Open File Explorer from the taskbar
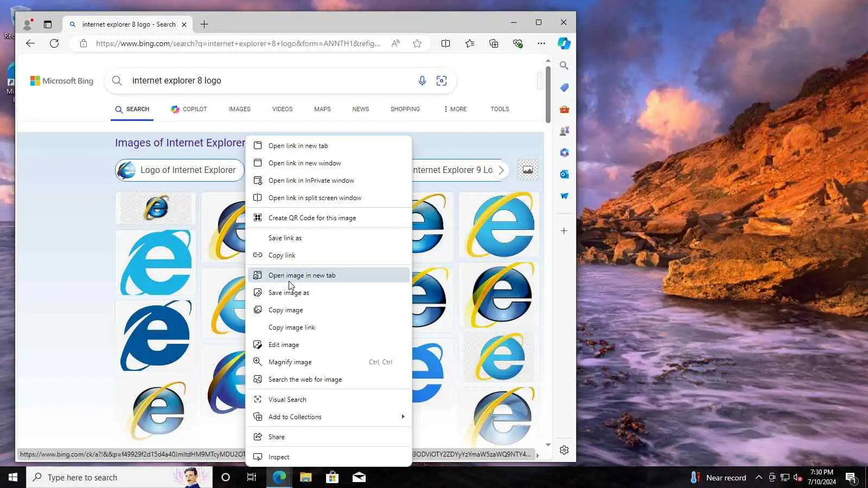This screenshot has height=488, width=868. pos(306,477)
